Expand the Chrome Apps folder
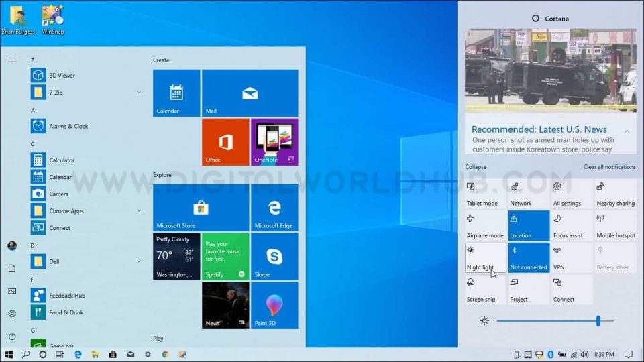Viewport: 644px width, 362px height. 139,211
